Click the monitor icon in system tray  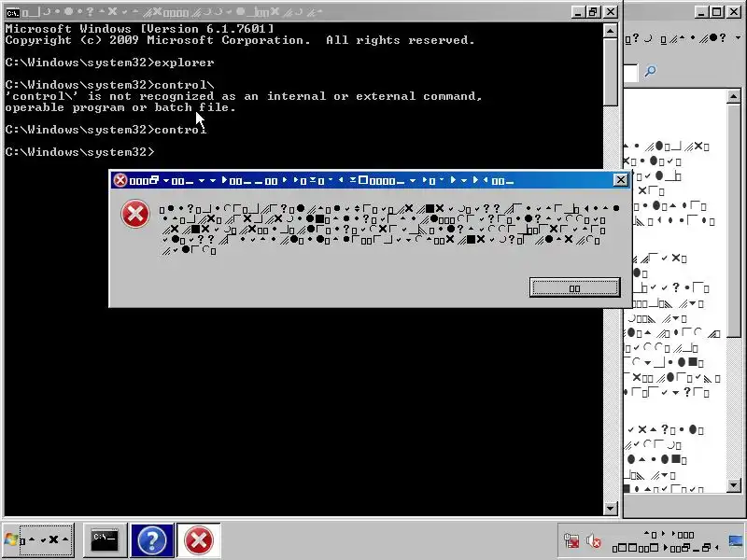[x=736, y=541]
